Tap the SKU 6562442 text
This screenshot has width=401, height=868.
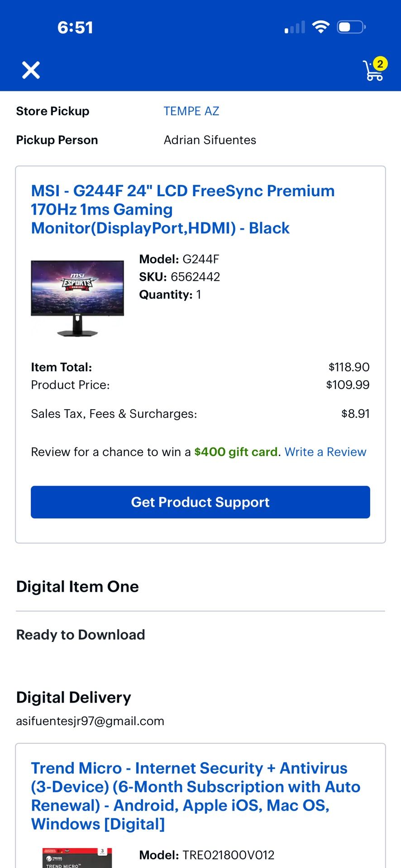pos(180,277)
